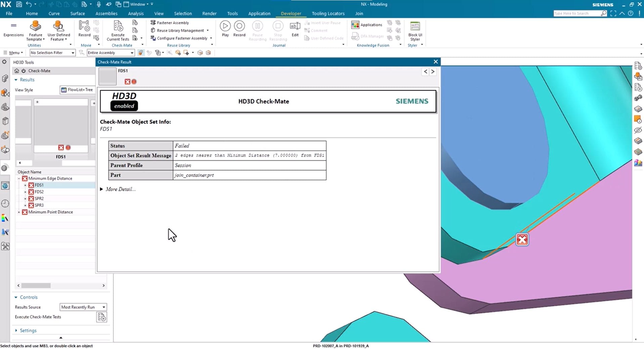This screenshot has width=644, height=349.
Task: Open the User Defined Feature tool
Action: (x=58, y=28)
